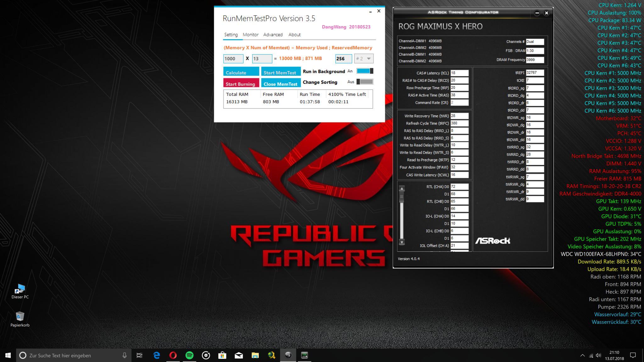Open the #2 dropdown in RunMemTestPro

[364, 58]
